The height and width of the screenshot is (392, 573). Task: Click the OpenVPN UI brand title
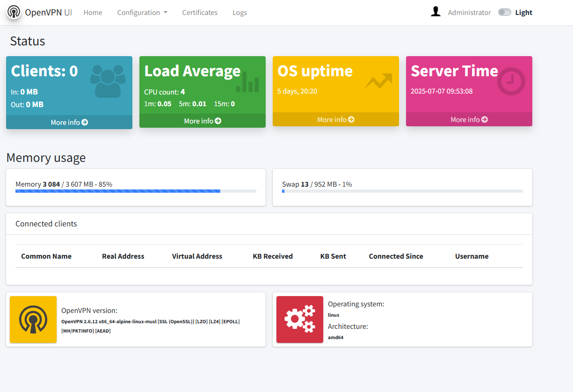[49, 12]
